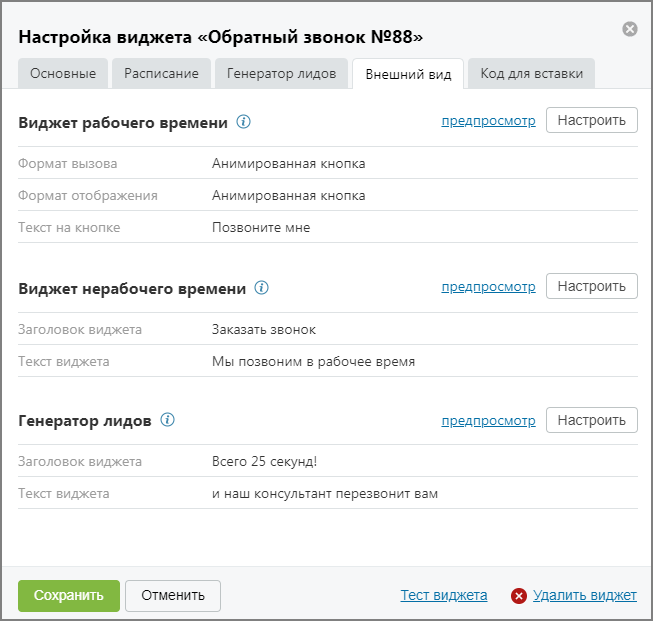Click the text Заказать звонок

[264, 329]
